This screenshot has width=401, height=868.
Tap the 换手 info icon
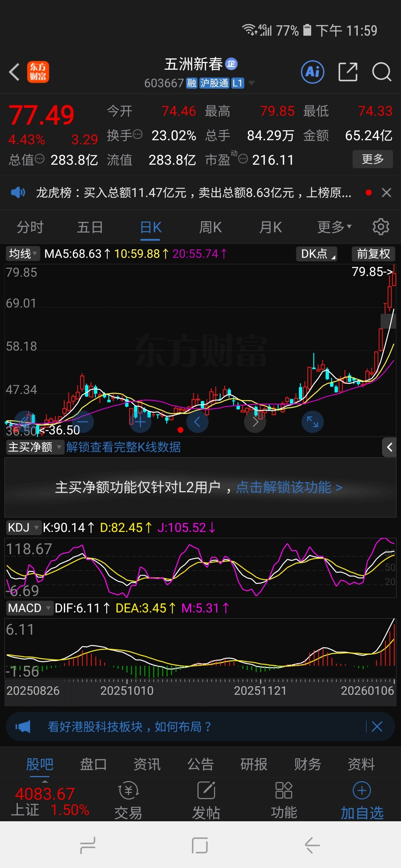(x=137, y=134)
